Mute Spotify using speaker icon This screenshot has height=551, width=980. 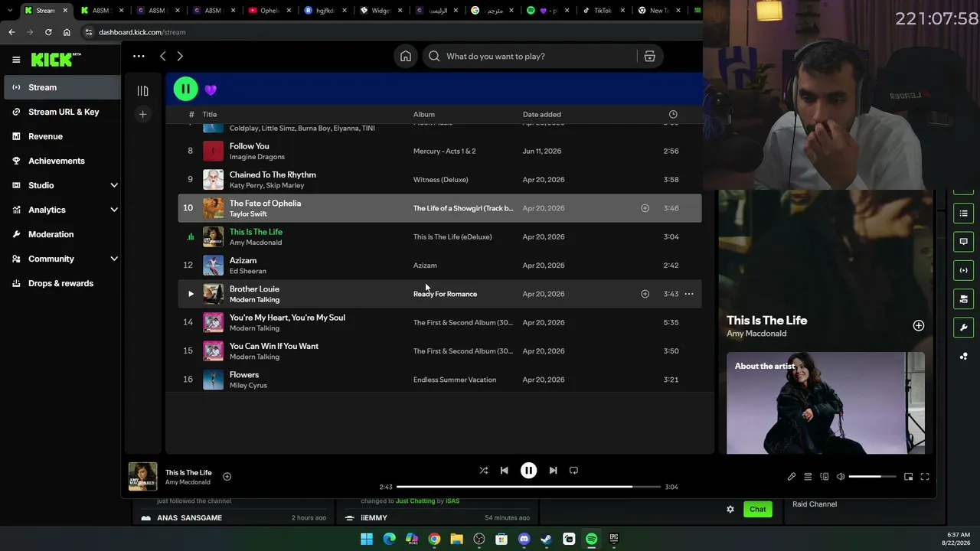pos(841,477)
